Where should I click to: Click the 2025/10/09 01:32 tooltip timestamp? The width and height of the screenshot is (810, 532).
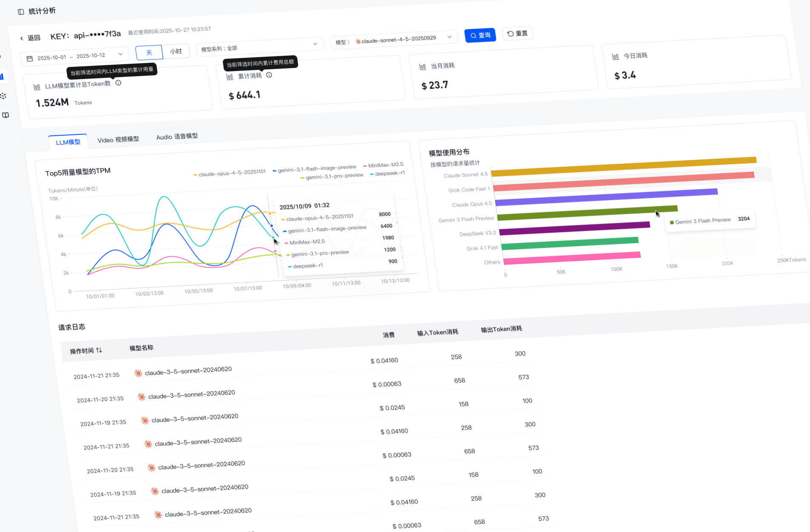point(304,206)
